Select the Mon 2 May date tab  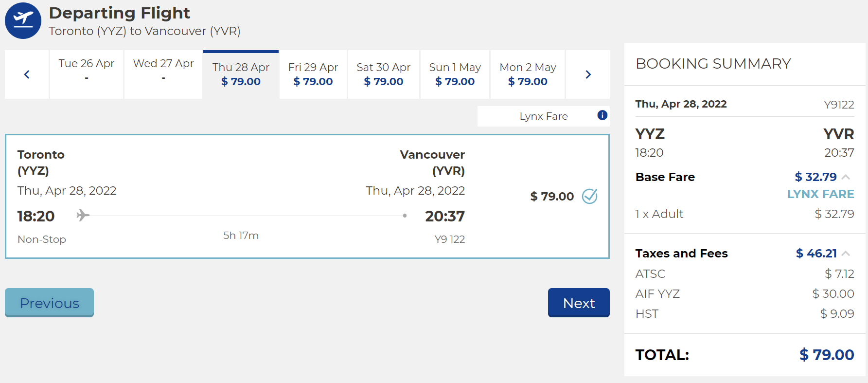point(528,74)
